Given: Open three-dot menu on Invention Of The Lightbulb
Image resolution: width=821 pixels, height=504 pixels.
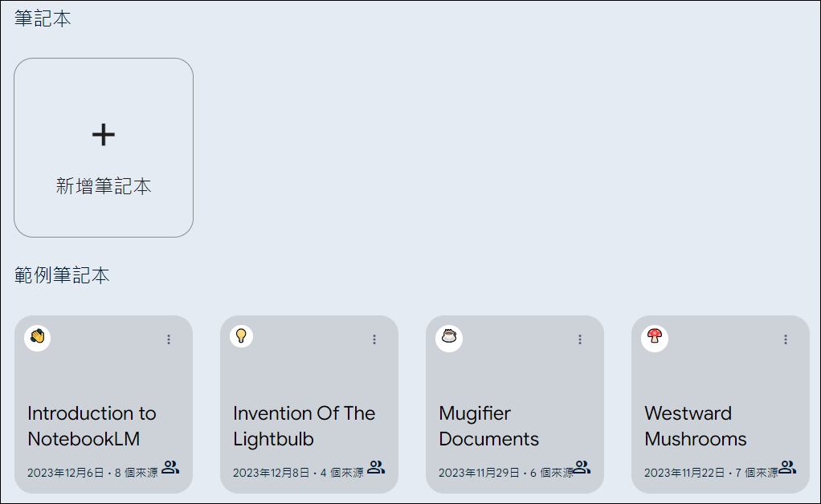Looking at the screenshot, I should click(374, 339).
